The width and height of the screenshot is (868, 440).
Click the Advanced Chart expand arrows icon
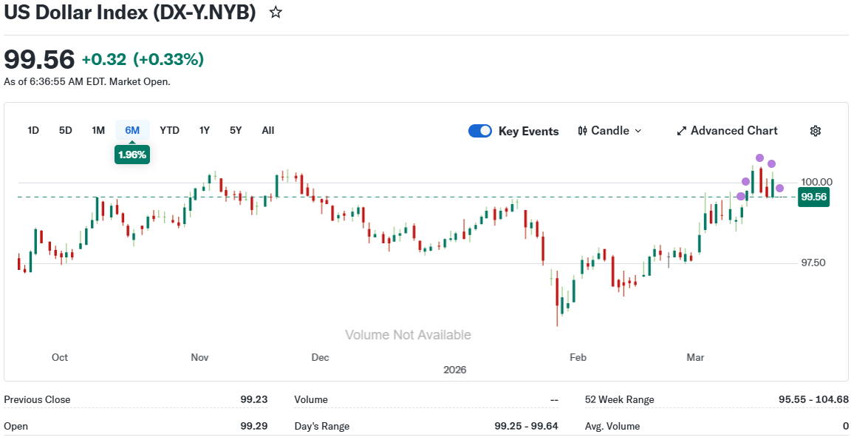(681, 132)
